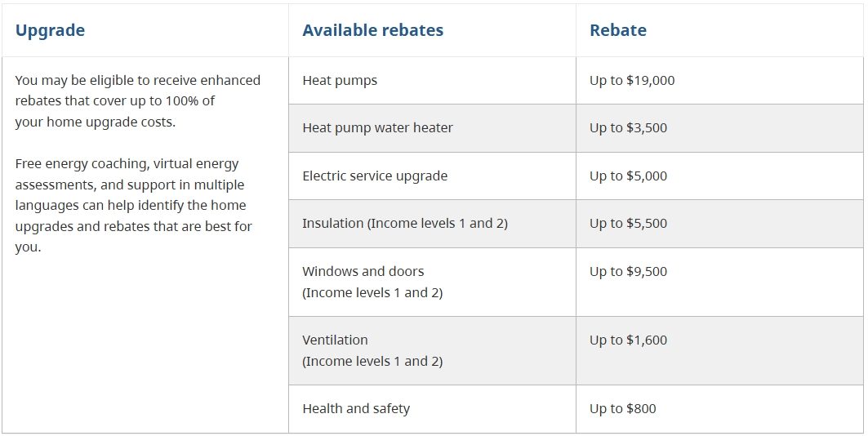Click the enhanced rebates eligibility paragraph

[137, 101]
